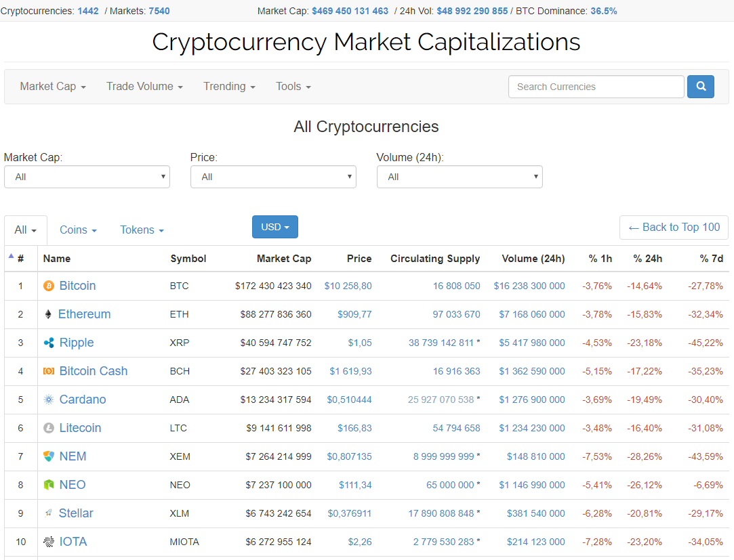Click the Bitcoin coin logo icon

tap(48, 286)
